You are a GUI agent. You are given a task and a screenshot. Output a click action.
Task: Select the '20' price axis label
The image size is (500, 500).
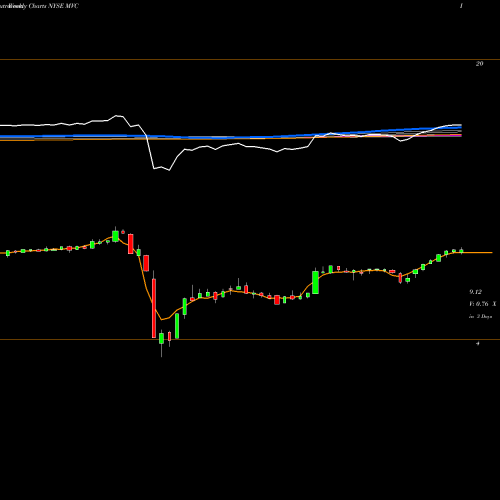479,64
